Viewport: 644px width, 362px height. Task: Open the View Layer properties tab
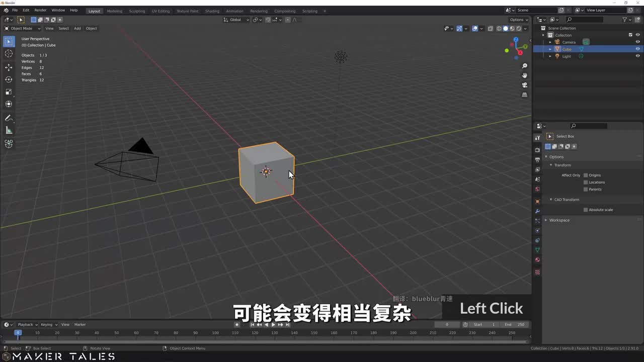coord(537,169)
